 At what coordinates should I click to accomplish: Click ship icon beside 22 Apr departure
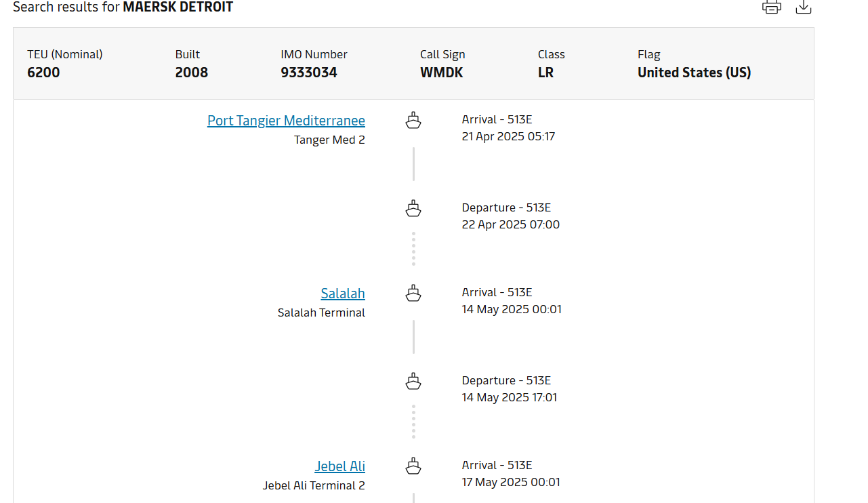pos(413,209)
